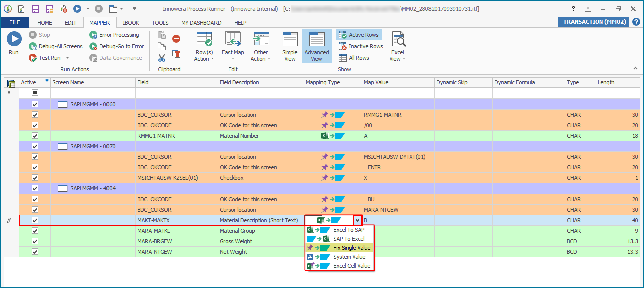Click the Inactive Rows button
This screenshot has width=644, height=288.
(x=365, y=46)
